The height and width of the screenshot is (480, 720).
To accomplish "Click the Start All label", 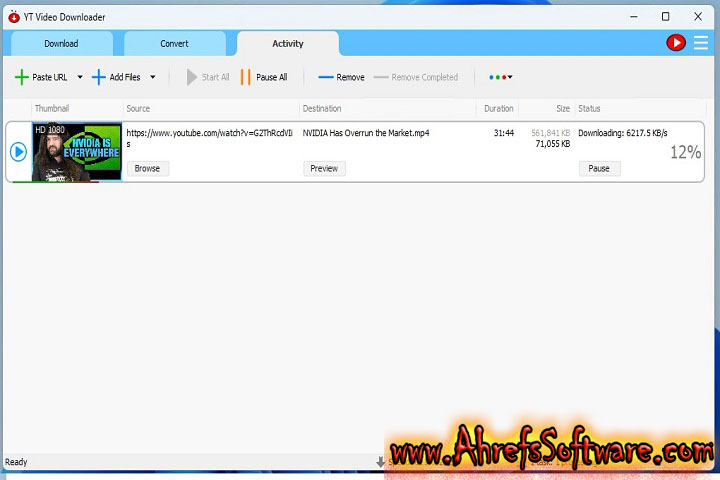I will click(215, 77).
